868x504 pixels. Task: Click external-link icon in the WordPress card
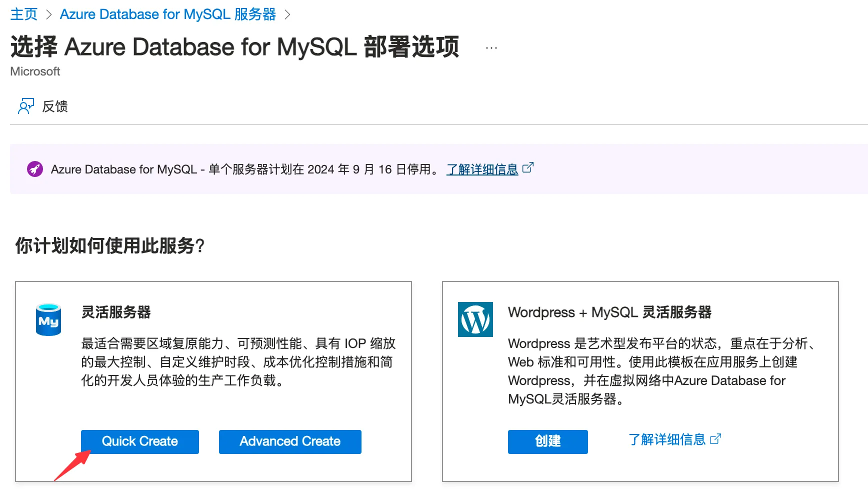pyautogui.click(x=715, y=439)
